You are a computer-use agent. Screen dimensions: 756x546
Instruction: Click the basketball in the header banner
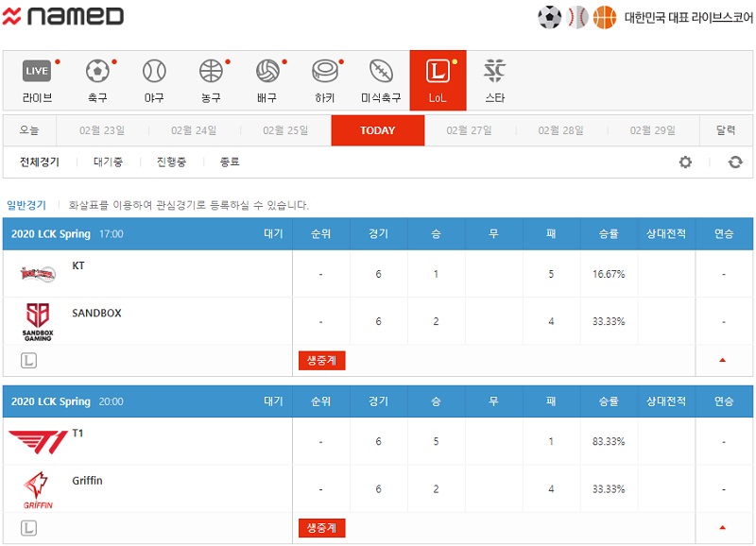tap(605, 17)
